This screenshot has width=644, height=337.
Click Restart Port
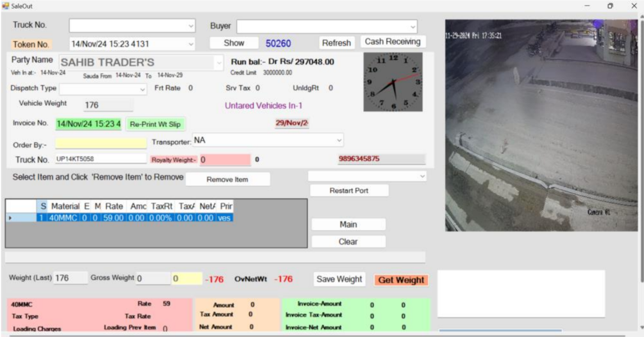tap(350, 190)
